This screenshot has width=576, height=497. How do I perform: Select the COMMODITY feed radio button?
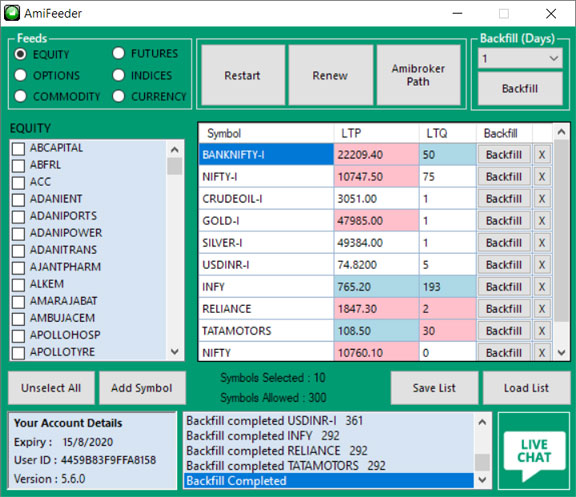(x=21, y=96)
